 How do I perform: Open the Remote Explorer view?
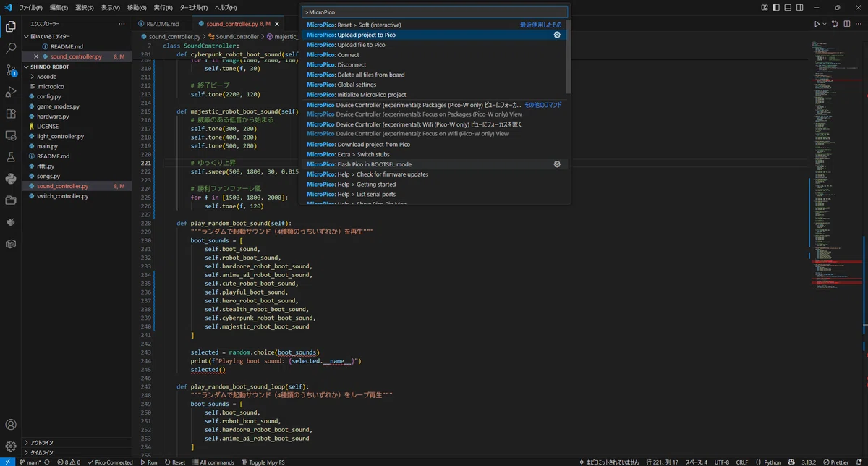[11, 135]
